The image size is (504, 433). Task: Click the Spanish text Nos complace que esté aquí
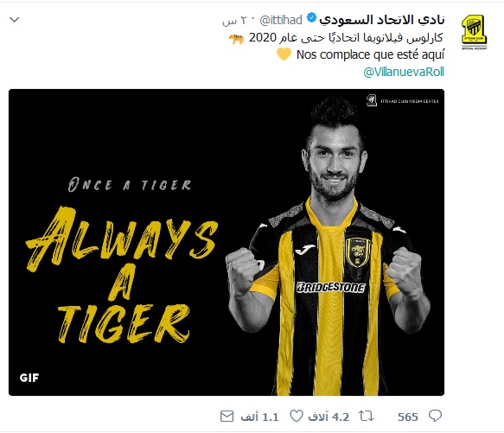(370, 54)
